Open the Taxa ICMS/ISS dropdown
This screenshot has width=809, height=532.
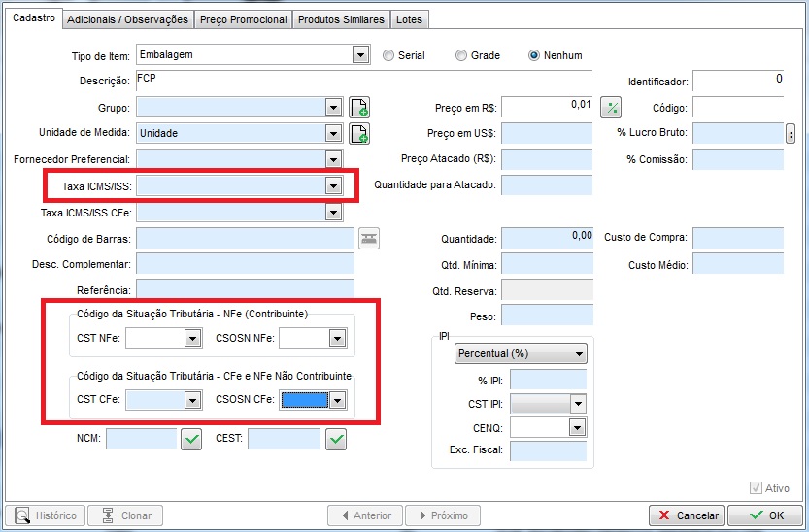(x=333, y=185)
